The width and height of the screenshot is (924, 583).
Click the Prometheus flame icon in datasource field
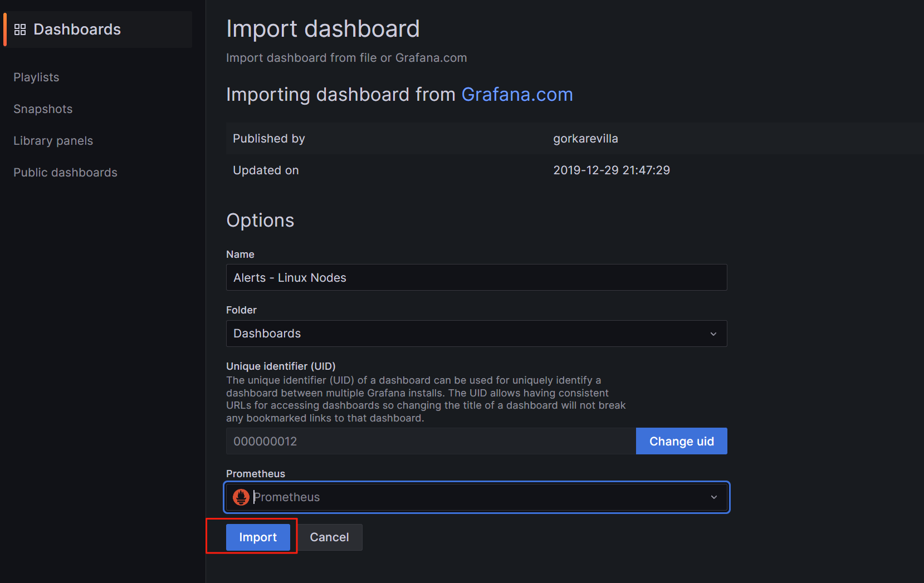[241, 497]
